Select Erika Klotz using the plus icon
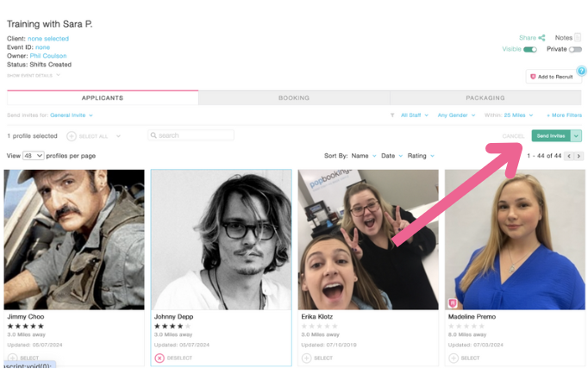This screenshot has height=386, width=588. coord(306,358)
